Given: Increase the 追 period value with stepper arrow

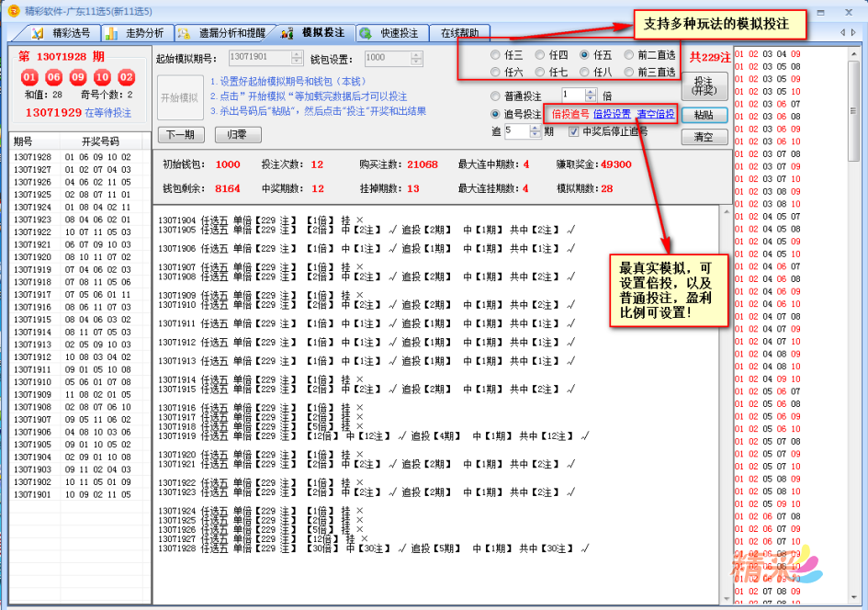Looking at the screenshot, I should 535,130.
